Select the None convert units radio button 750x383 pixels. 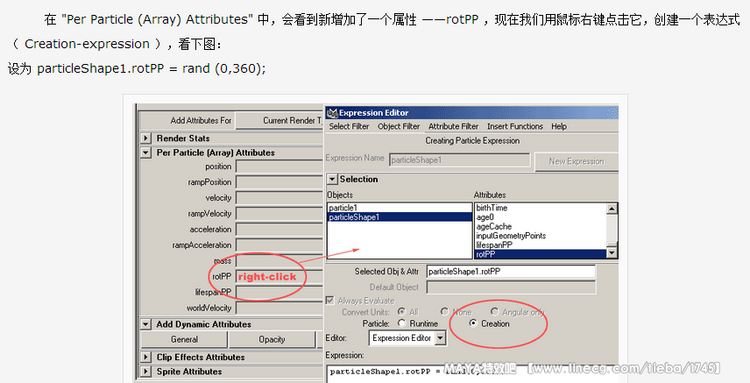click(x=444, y=312)
